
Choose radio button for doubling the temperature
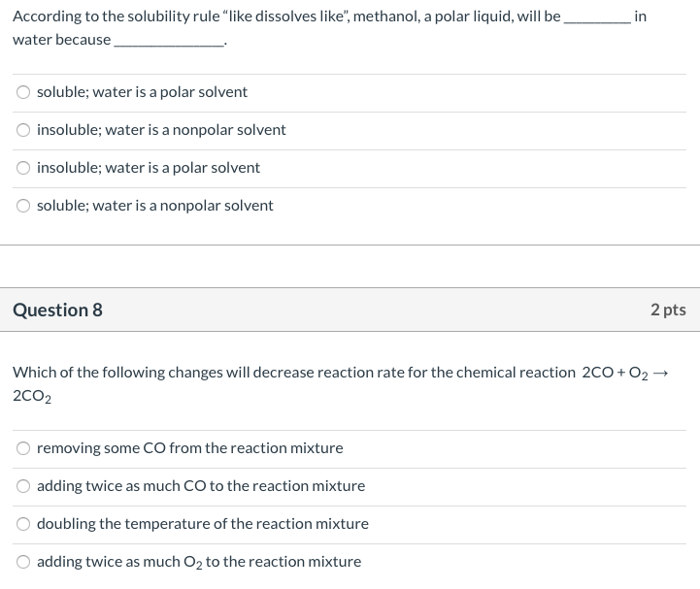(23, 524)
